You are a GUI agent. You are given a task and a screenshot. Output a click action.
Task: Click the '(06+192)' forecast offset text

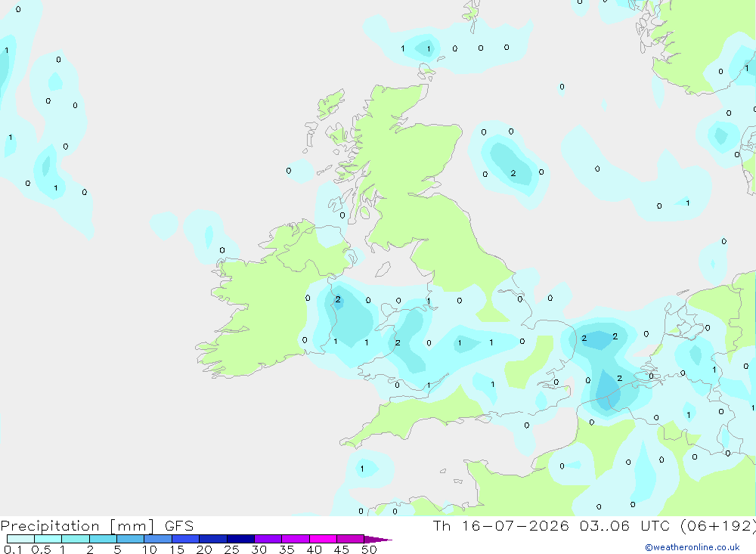pos(718,526)
